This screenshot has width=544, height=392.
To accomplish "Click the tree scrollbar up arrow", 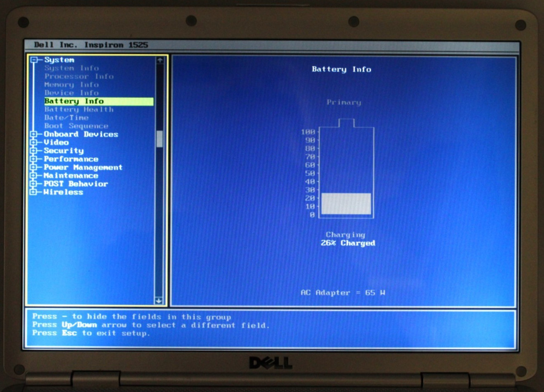I will click(159, 60).
